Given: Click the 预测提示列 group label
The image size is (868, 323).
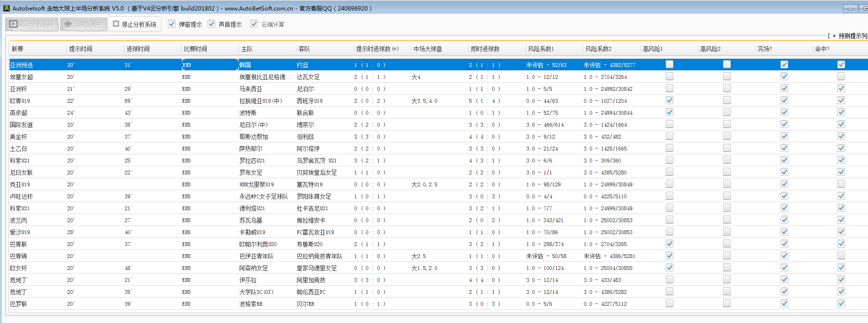Looking at the screenshot, I should click(852, 36).
